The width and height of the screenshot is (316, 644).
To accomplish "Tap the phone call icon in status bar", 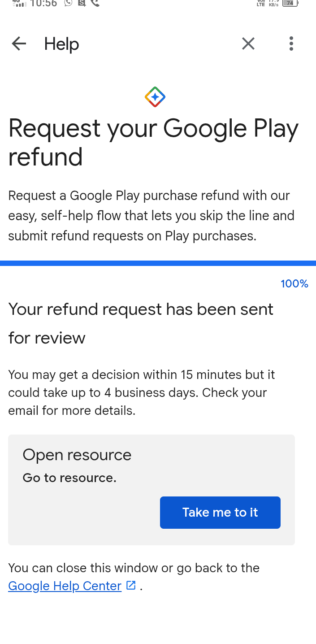I will tap(95, 3).
